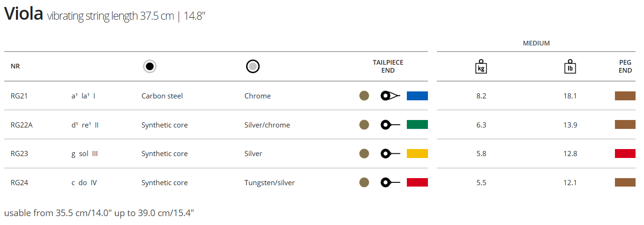Click the RG24 product number
Image resolution: width=644 pixels, height=225 pixels.
(19, 182)
